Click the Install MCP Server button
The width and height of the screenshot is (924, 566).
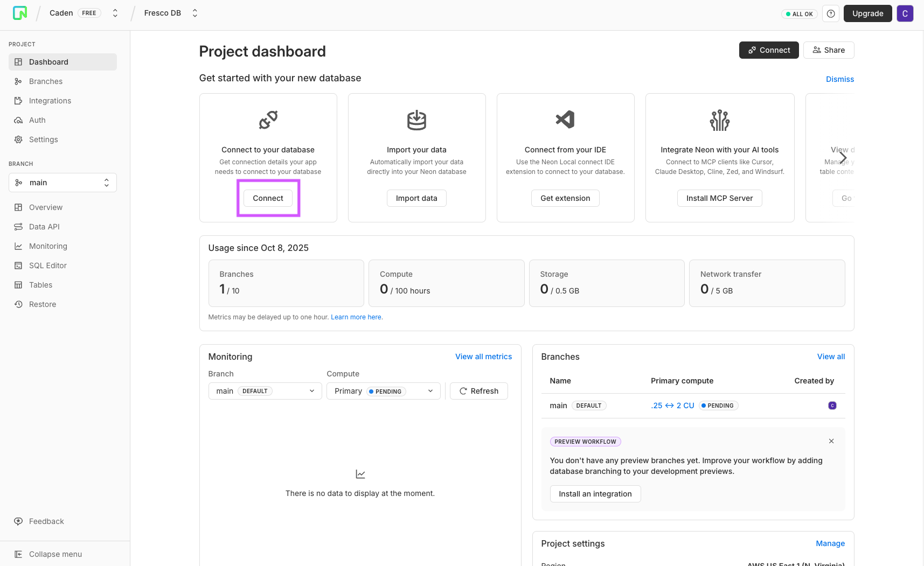tap(719, 198)
